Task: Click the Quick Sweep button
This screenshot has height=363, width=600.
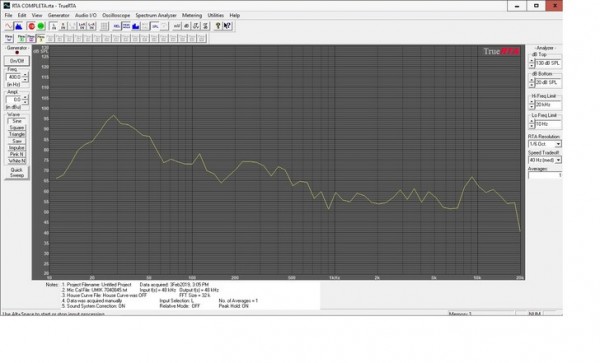Action: click(x=17, y=173)
